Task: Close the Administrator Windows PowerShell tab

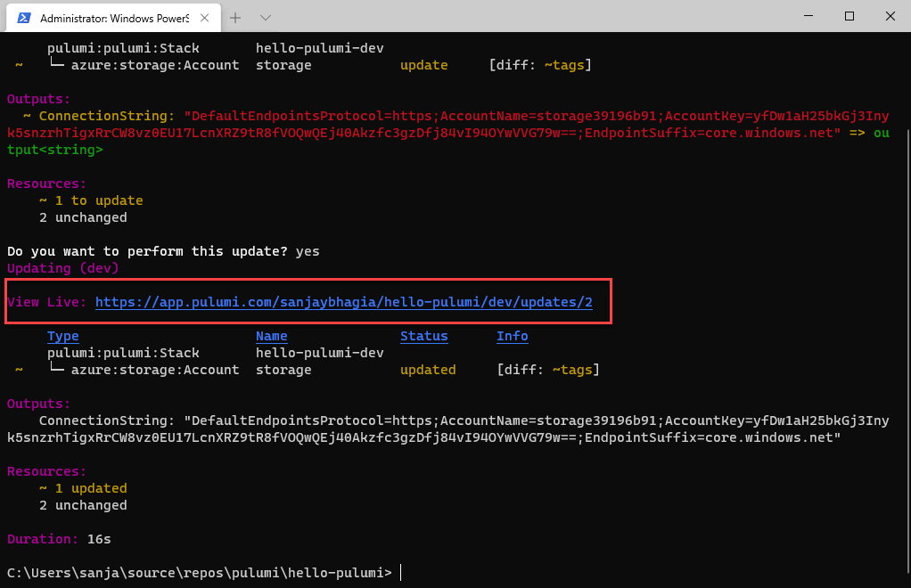Action: click(204, 18)
